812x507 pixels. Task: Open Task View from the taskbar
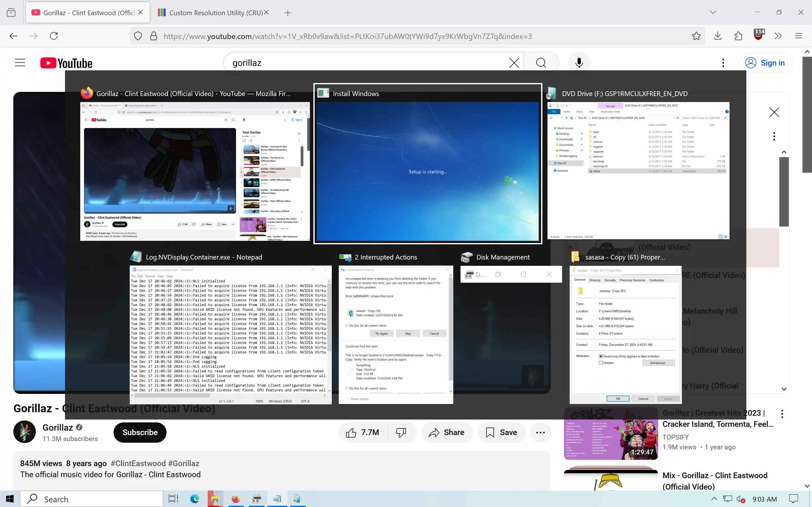(173, 499)
